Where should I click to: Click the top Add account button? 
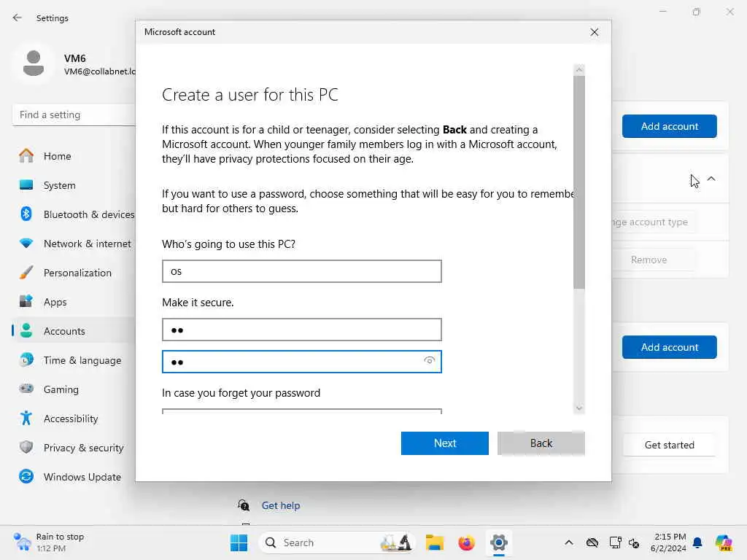point(670,126)
